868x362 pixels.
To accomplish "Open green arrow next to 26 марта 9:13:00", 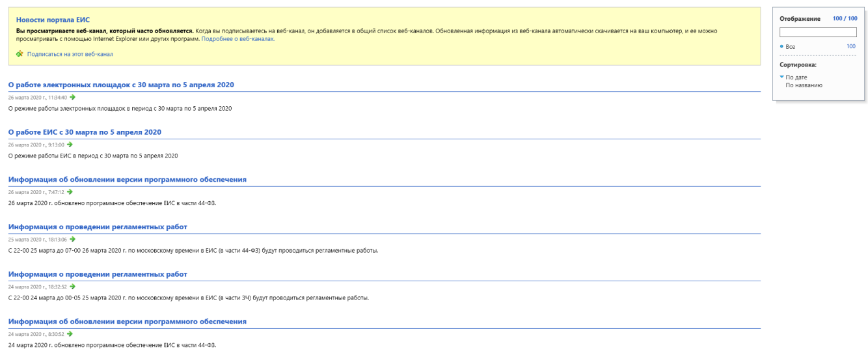I will [x=70, y=145].
